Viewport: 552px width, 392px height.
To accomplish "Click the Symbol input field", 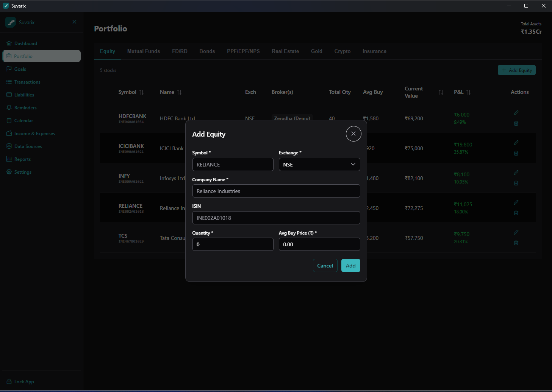I will (233, 165).
